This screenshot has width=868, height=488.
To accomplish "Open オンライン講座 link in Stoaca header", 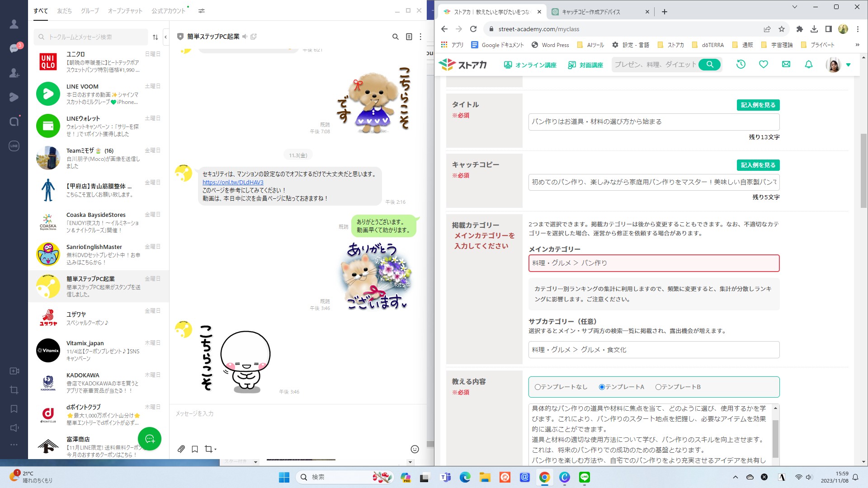I will [530, 65].
